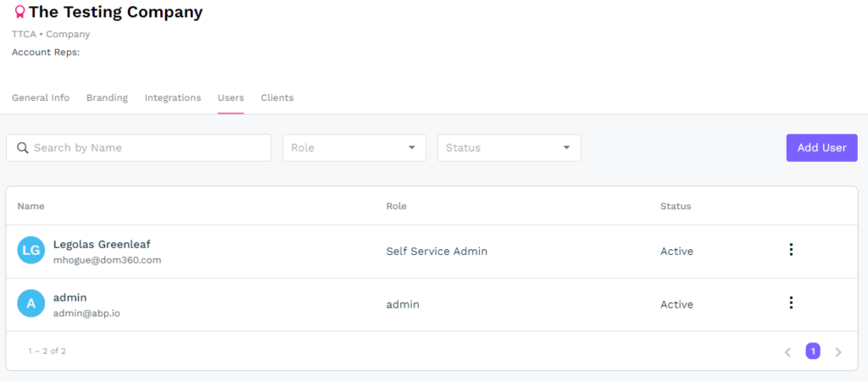Viewport: 868px width, 382px height.
Task: Click the Name column header
Action: point(31,206)
